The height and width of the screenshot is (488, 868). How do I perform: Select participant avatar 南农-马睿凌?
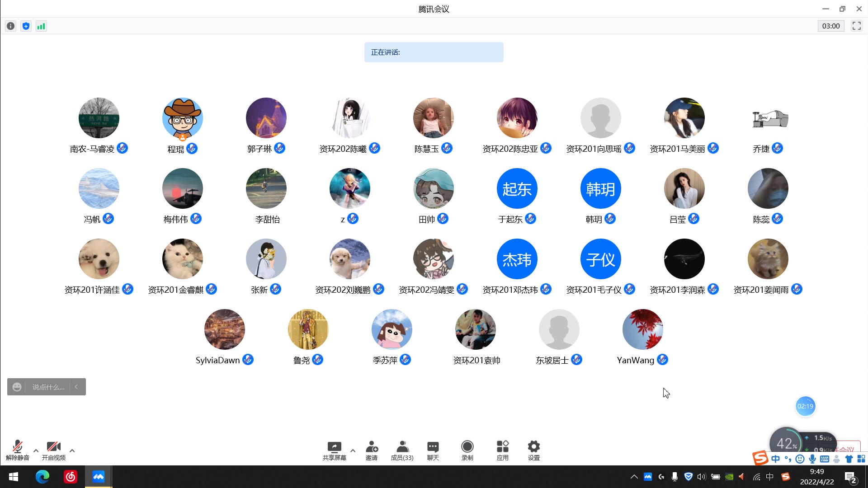pos(99,118)
